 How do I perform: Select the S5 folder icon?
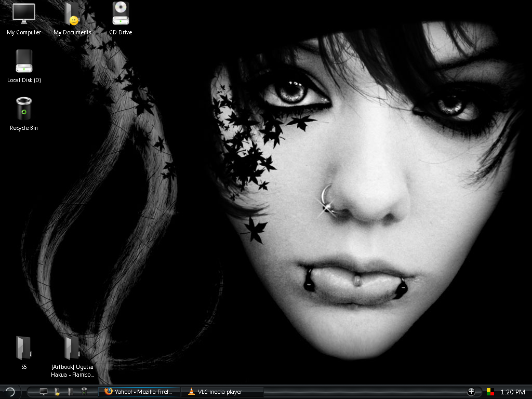pos(24,353)
